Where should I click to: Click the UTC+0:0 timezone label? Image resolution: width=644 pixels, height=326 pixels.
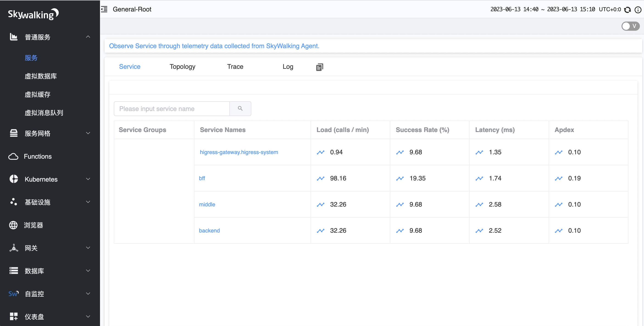point(610,9)
